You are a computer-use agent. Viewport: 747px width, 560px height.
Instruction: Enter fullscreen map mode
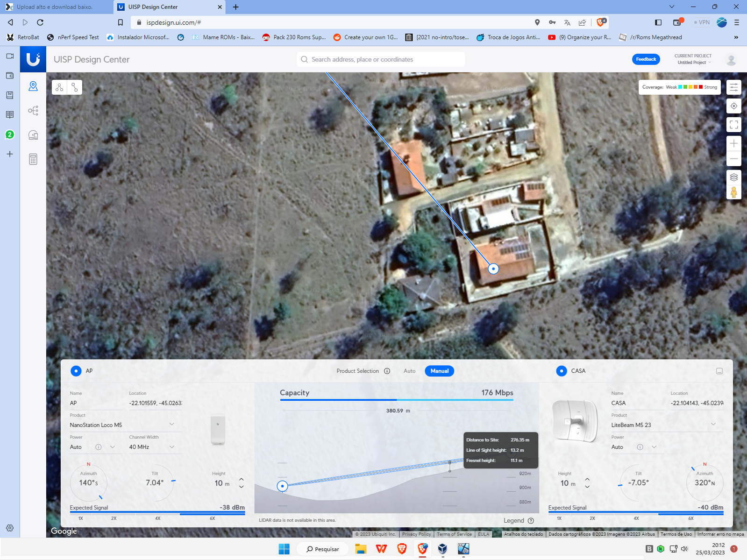pyautogui.click(x=734, y=125)
